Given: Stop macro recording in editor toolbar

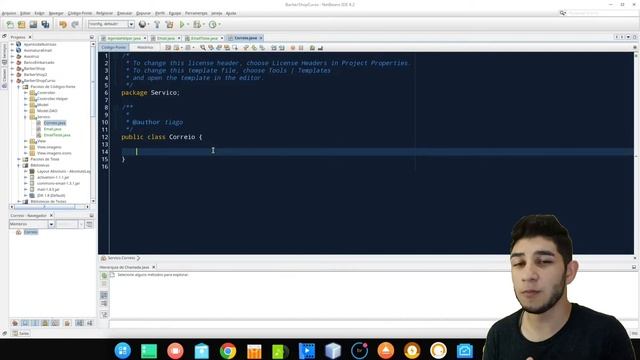Looking at the screenshot, I should tap(301, 48).
